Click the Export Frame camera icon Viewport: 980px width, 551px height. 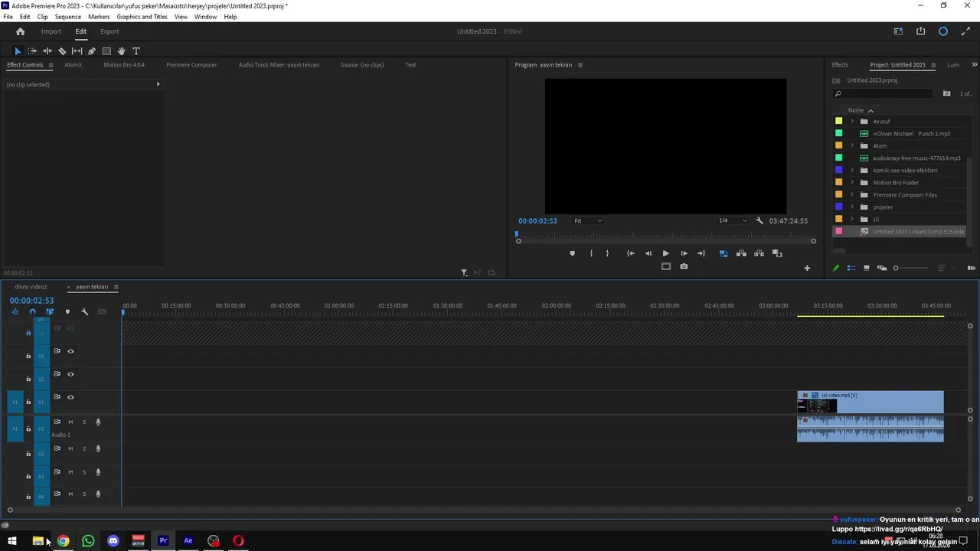coord(684,266)
